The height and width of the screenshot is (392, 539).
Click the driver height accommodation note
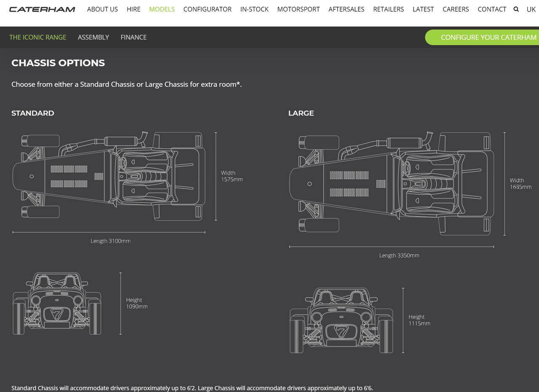[x=192, y=388]
